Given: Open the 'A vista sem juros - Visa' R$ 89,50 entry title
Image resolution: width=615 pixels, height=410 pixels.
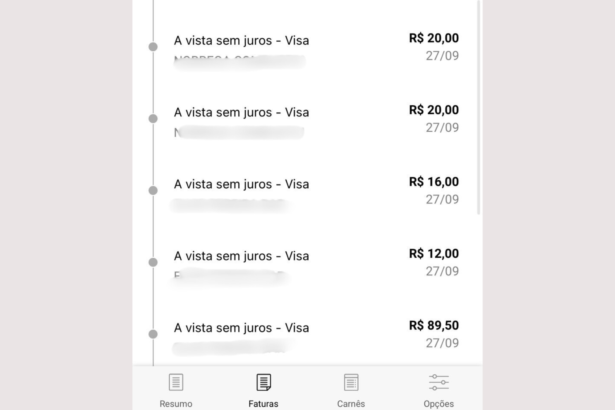Looking at the screenshot, I should 242,328.
